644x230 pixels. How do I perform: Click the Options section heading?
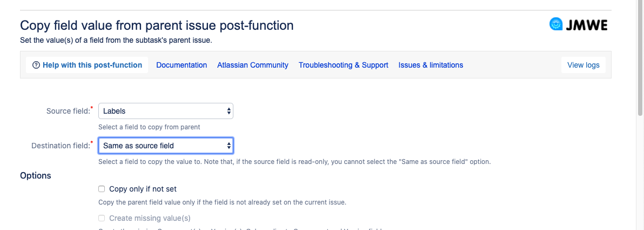tap(36, 175)
